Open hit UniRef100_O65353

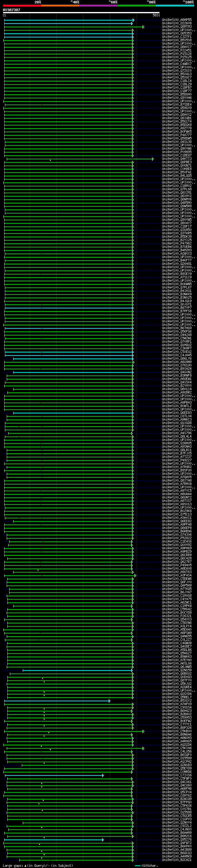177,33
